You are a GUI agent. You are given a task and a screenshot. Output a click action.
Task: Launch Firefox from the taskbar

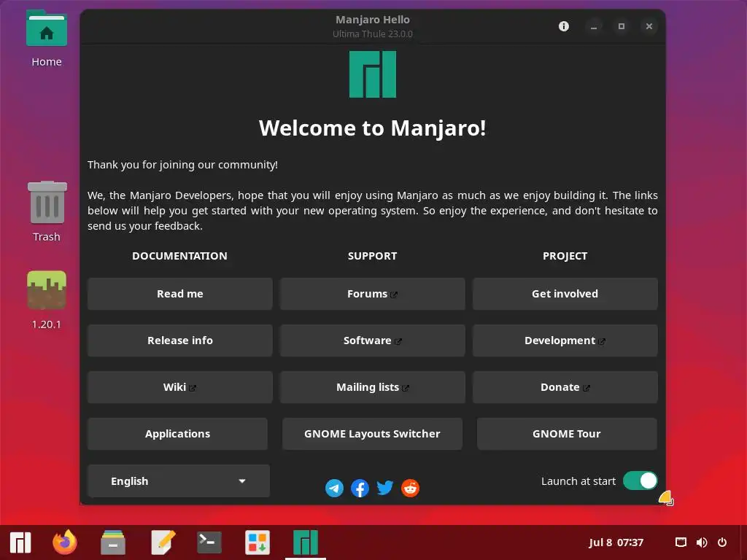(x=65, y=542)
